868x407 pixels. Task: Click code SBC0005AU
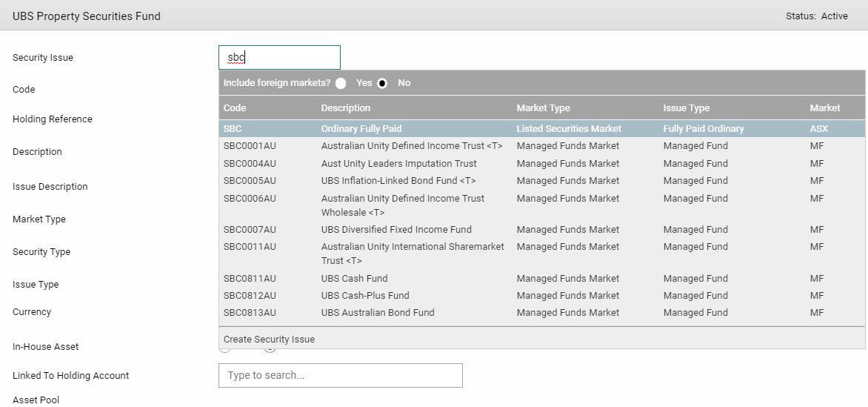point(250,181)
